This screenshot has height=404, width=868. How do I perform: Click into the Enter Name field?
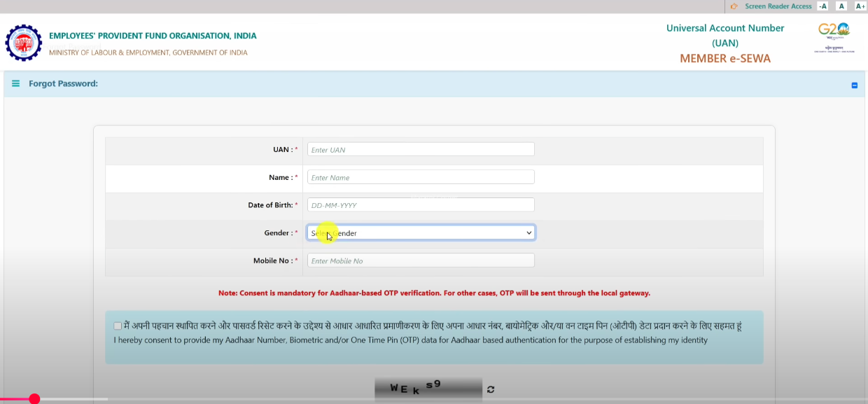click(x=421, y=177)
